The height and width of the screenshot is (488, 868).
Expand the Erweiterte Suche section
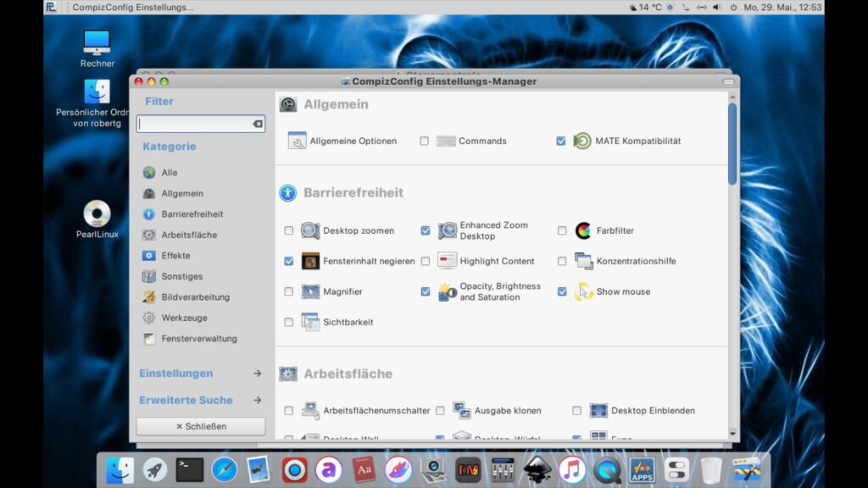200,400
